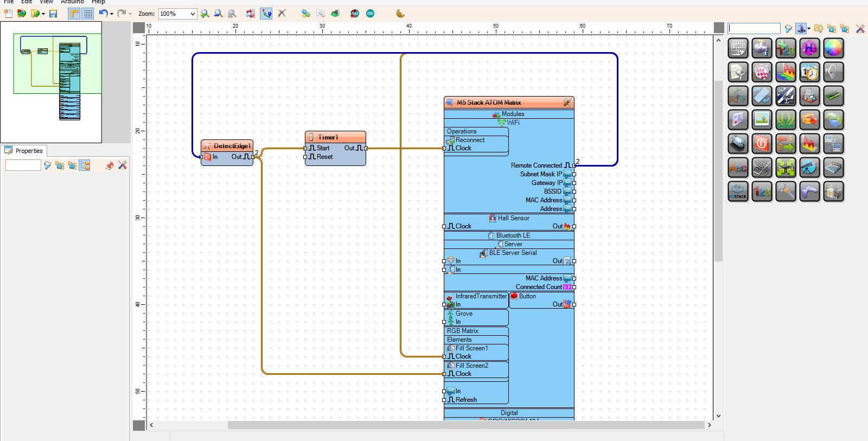Open the calculator component category
The image size is (868, 441).
(833, 168)
